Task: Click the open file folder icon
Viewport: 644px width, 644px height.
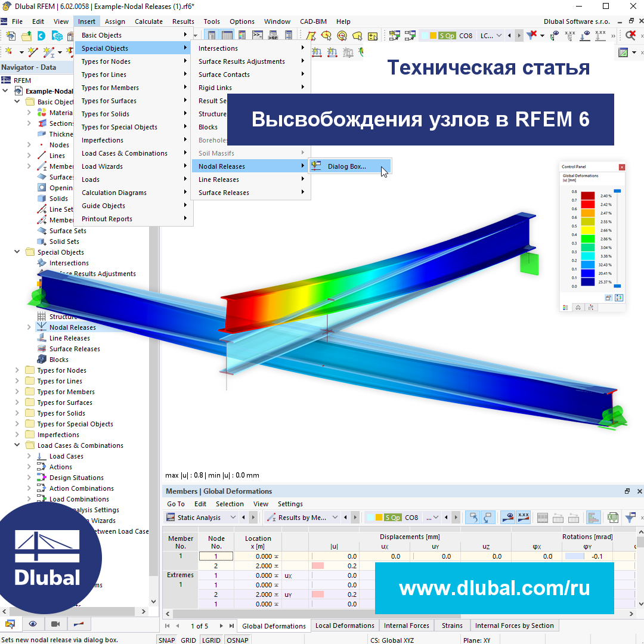Action: click(x=26, y=36)
